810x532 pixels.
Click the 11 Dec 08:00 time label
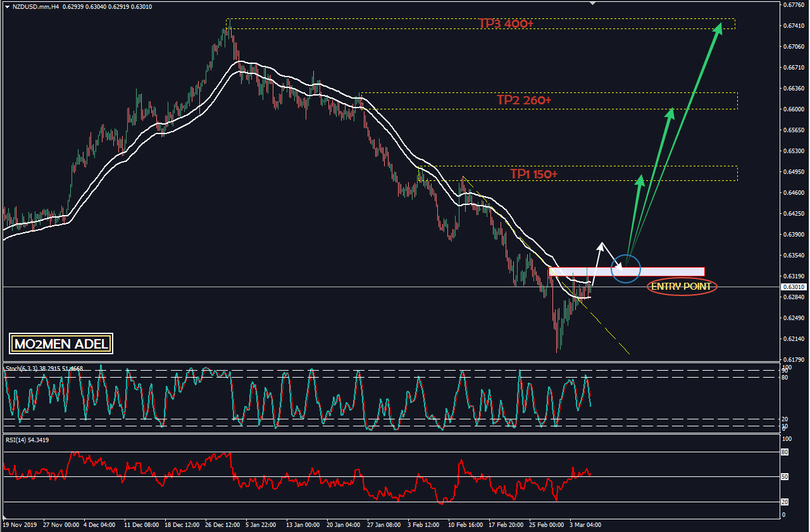[141, 524]
